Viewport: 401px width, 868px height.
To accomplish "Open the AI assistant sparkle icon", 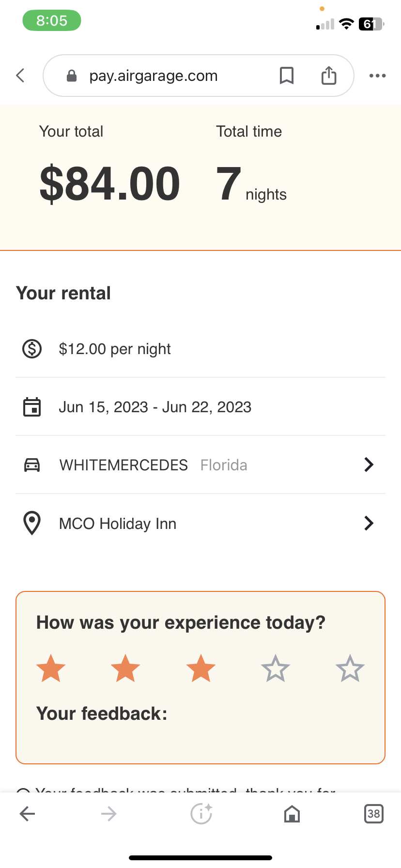I will 201,814.
